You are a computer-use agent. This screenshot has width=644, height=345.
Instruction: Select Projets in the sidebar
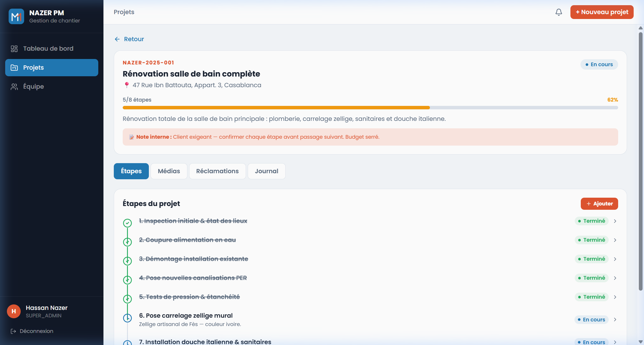tap(52, 68)
